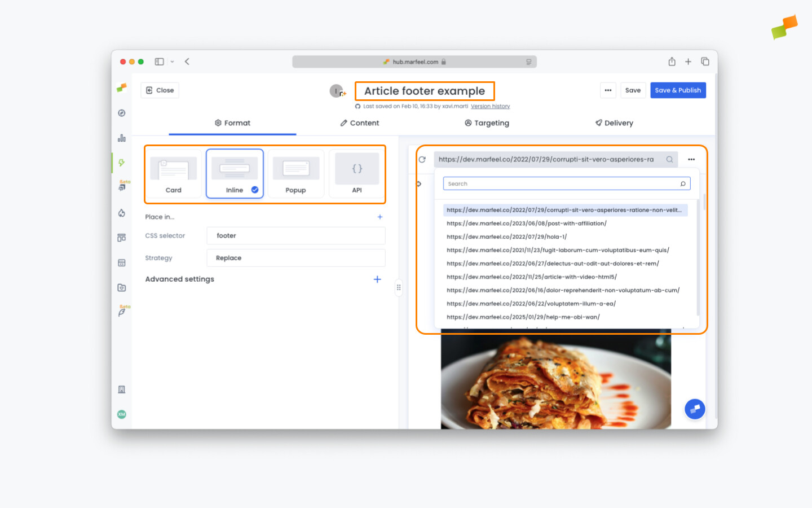Expand Advanced settings with the plus
Image resolution: width=812 pixels, height=508 pixels.
[x=377, y=279]
